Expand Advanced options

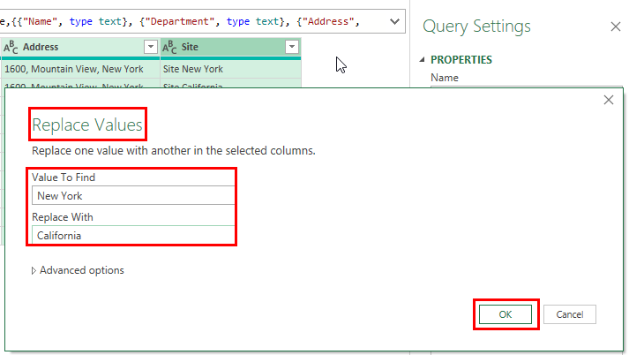pyautogui.click(x=78, y=270)
